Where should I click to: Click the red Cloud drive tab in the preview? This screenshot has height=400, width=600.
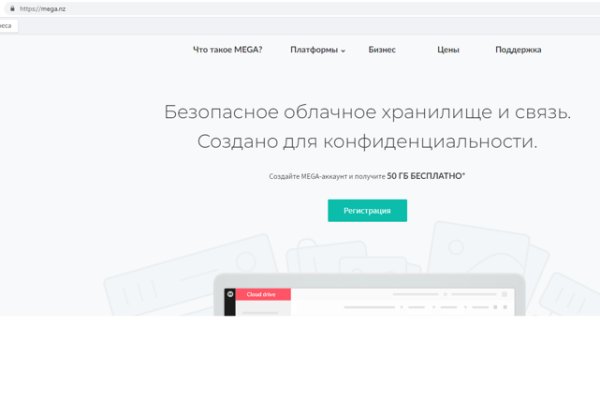pos(262,294)
